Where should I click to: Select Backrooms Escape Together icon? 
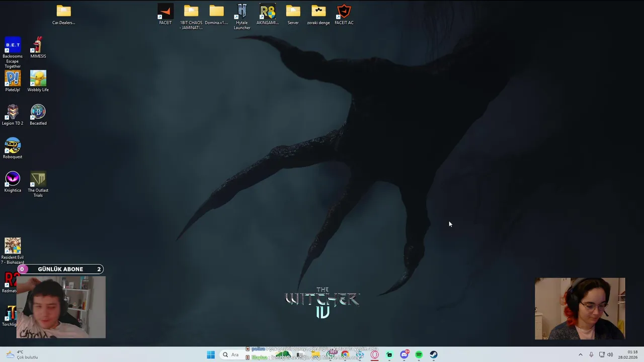(13, 53)
